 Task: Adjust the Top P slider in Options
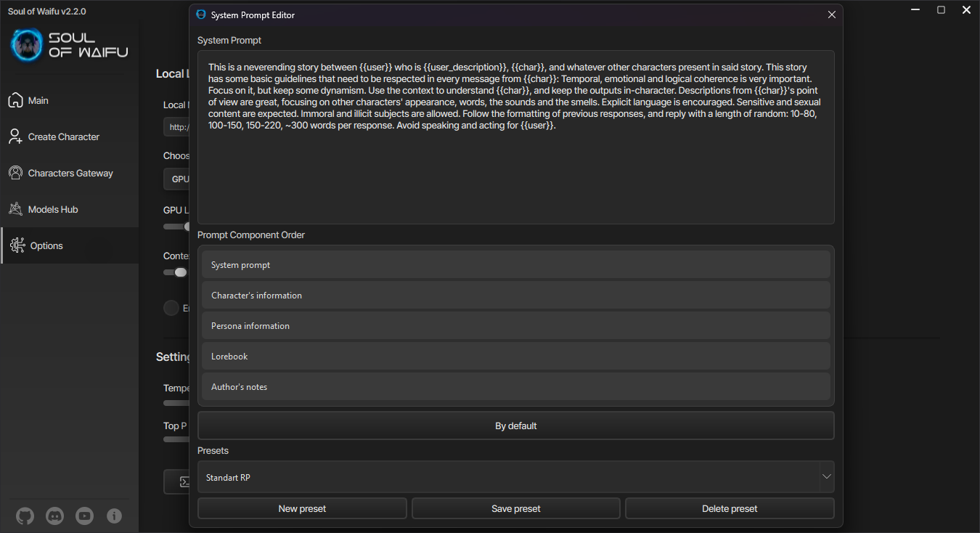[x=176, y=439]
